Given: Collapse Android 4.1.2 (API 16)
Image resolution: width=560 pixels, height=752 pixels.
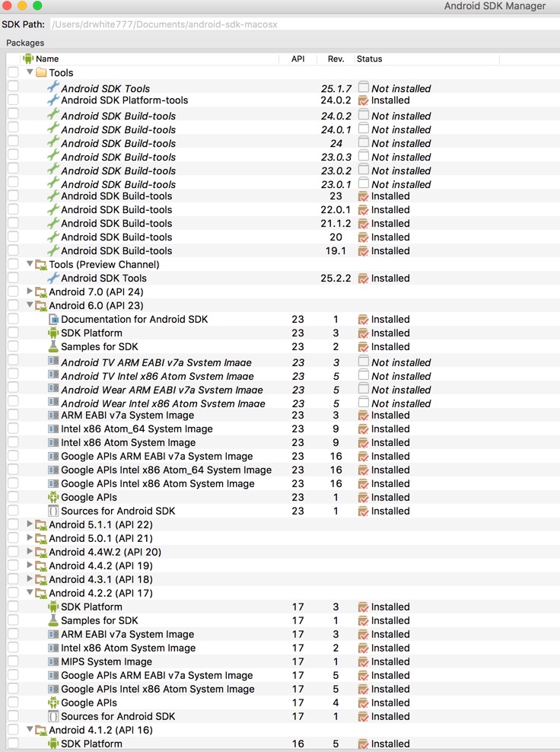Looking at the screenshot, I should click(x=30, y=729).
